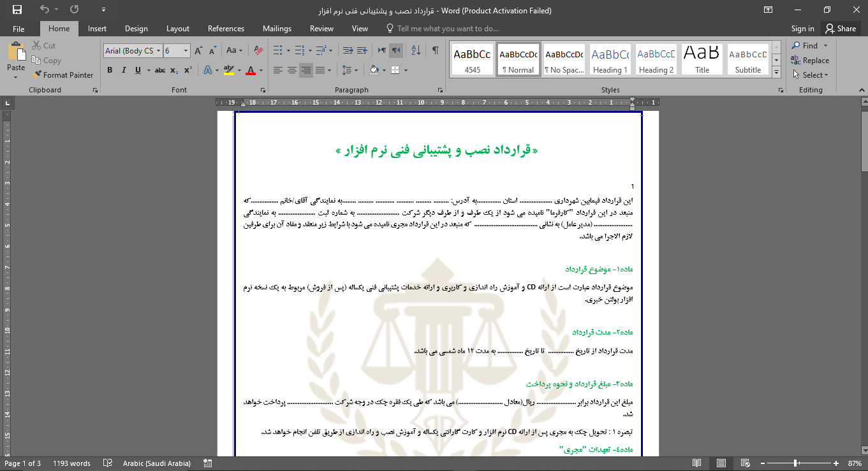Apply strikethrough with the abc icon
This screenshot has width=868, height=471.
[160, 70]
